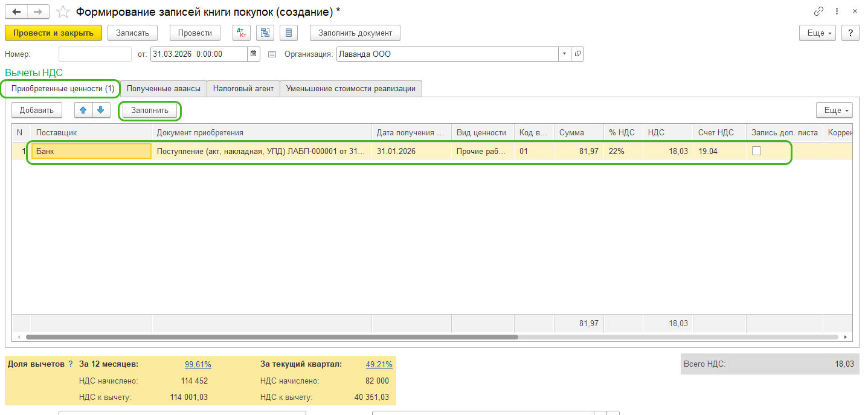
Task: Open the Лаванда ООО organization card
Action: pyautogui.click(x=577, y=54)
